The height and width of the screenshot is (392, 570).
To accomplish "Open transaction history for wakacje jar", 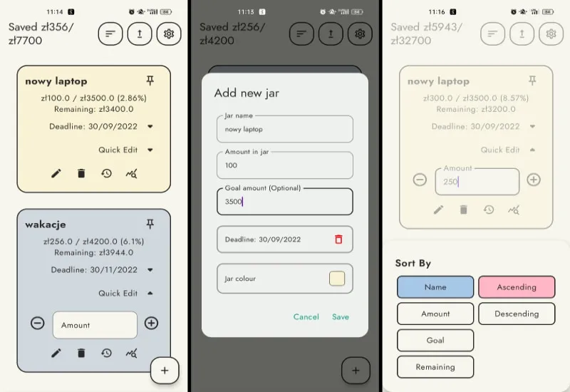I will coord(106,353).
